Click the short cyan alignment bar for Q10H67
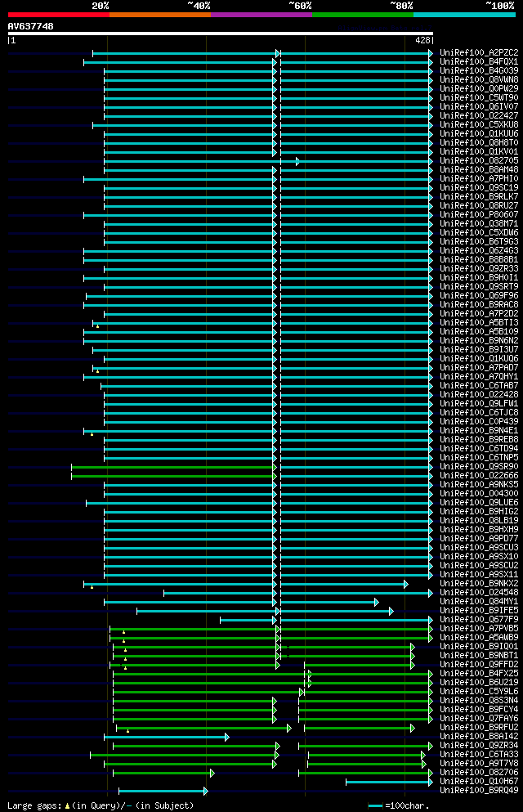Screen dimensions: 523x812 (389, 782)
